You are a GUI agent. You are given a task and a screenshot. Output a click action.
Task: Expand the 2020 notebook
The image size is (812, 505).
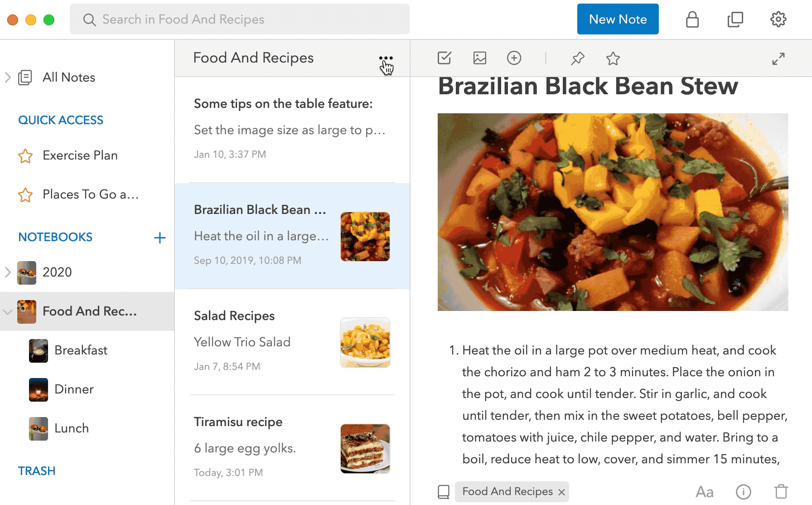pos(8,272)
